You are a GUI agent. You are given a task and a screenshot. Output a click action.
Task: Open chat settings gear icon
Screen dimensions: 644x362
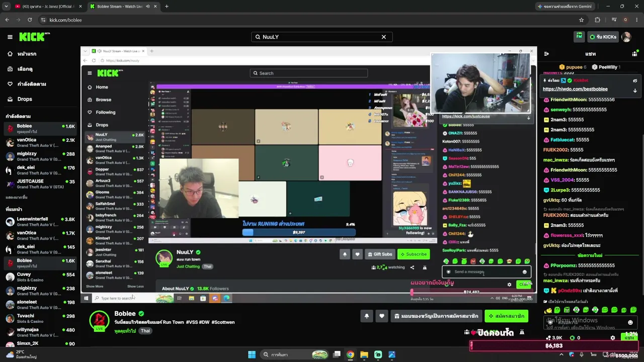[x=612, y=338]
